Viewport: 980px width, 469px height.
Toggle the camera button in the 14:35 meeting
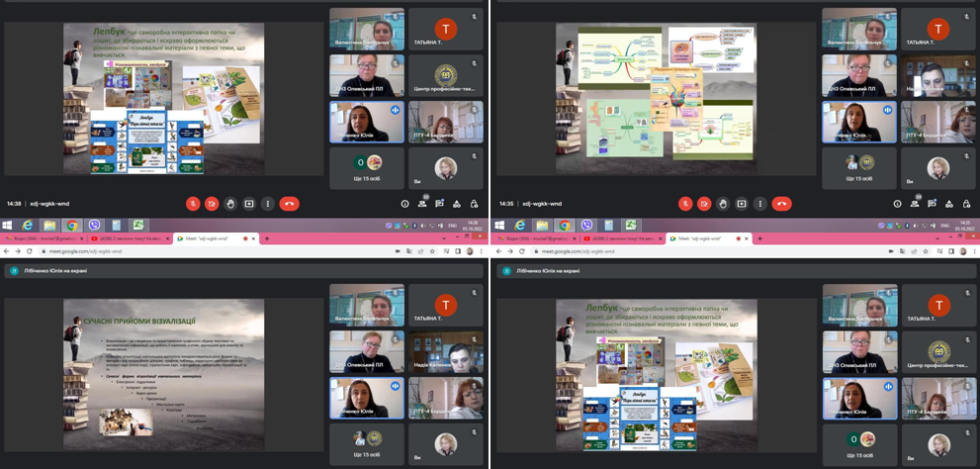pos(704,204)
